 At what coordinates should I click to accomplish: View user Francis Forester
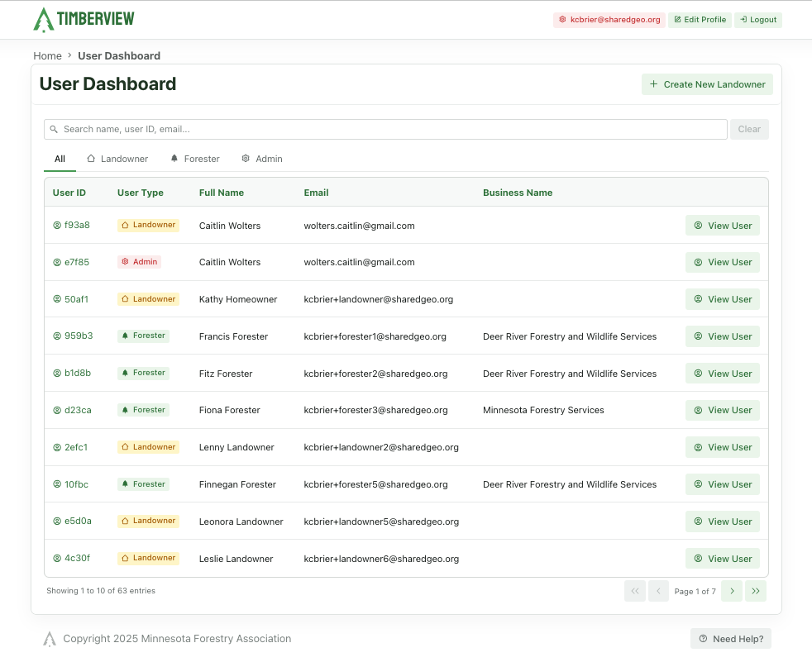coord(723,336)
